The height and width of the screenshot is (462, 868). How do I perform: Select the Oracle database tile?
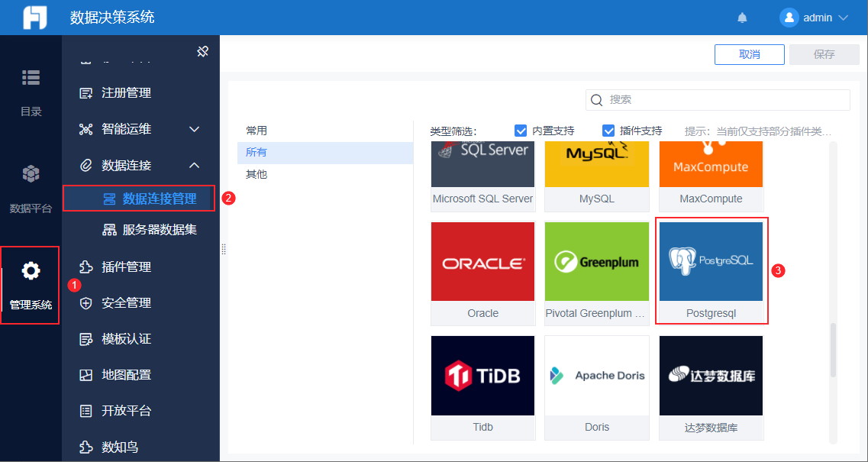tap(482, 273)
